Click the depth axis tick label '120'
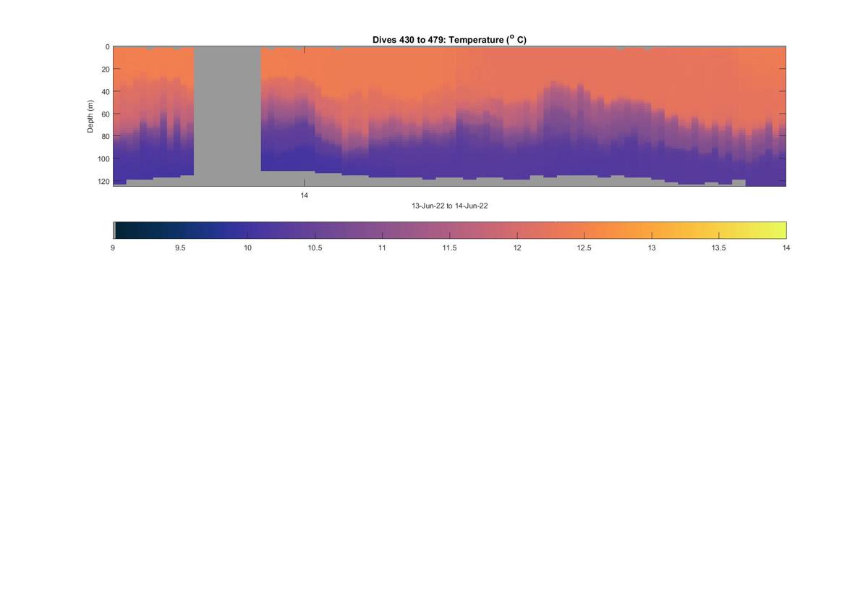This screenshot has height=616, width=868. point(104,182)
